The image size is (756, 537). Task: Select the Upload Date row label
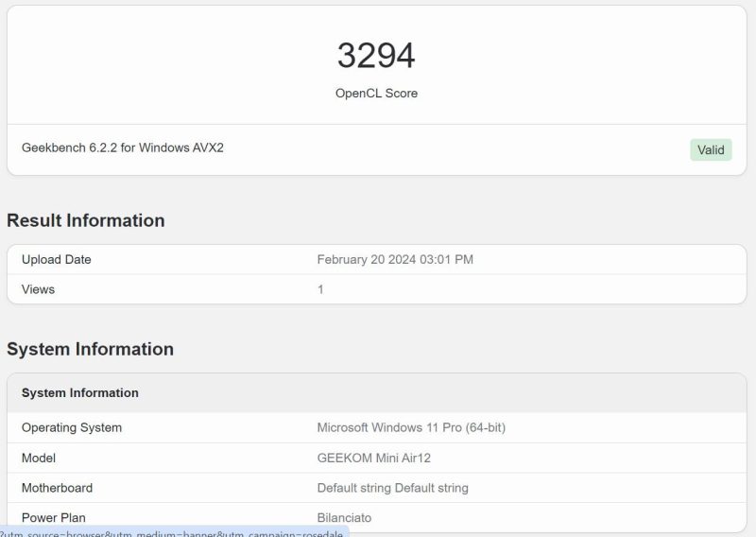[x=57, y=259]
